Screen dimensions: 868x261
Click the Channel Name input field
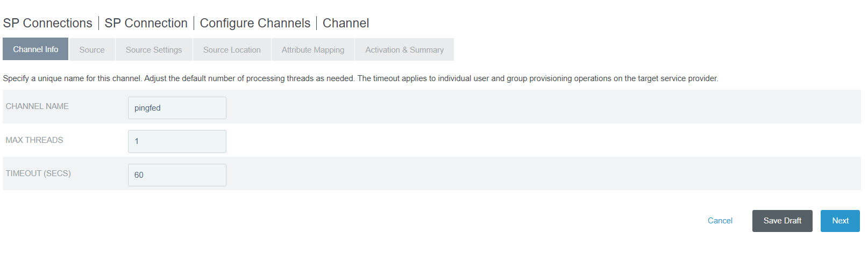click(177, 108)
